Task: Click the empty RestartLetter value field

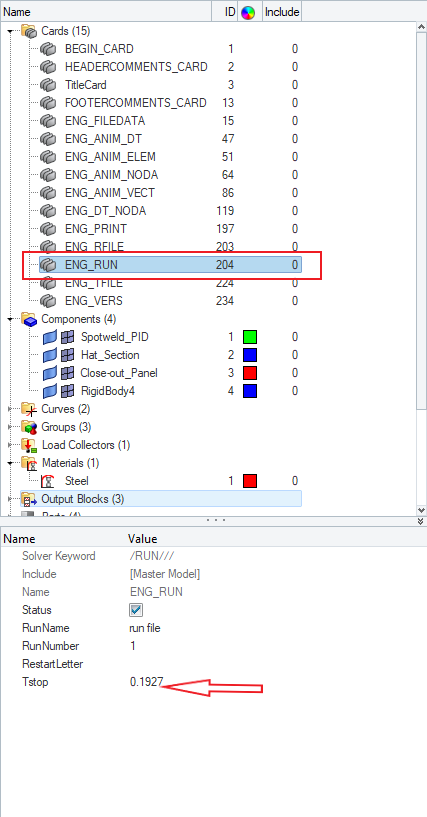Action: click(276, 664)
